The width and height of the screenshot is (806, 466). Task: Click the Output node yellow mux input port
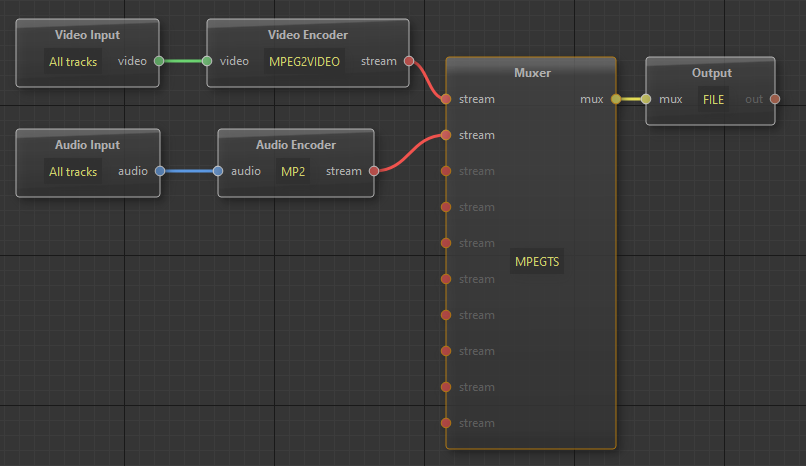(646, 99)
